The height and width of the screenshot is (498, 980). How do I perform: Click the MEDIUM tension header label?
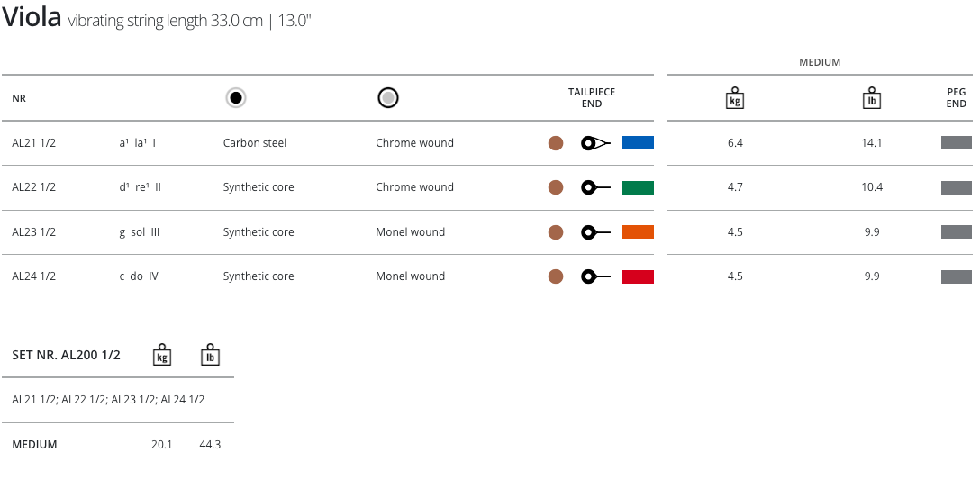(820, 62)
